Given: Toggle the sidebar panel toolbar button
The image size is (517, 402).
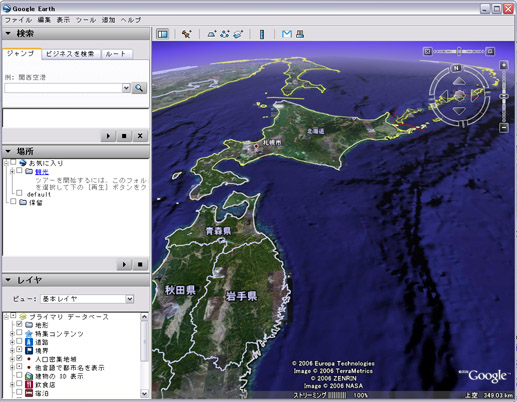Looking at the screenshot, I should click(162, 34).
